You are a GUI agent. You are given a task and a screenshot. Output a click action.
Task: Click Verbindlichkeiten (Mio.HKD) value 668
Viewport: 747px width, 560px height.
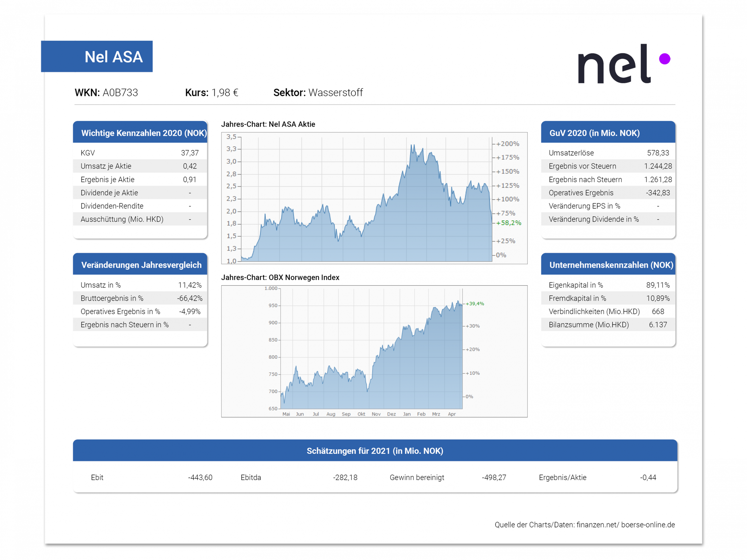click(x=658, y=311)
